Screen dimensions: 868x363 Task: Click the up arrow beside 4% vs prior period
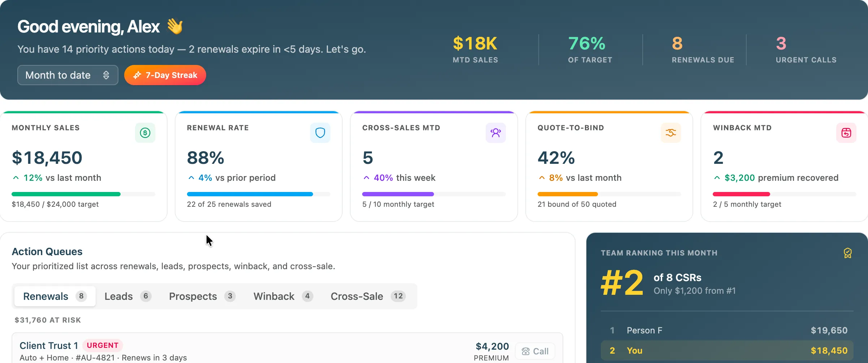[191, 178]
